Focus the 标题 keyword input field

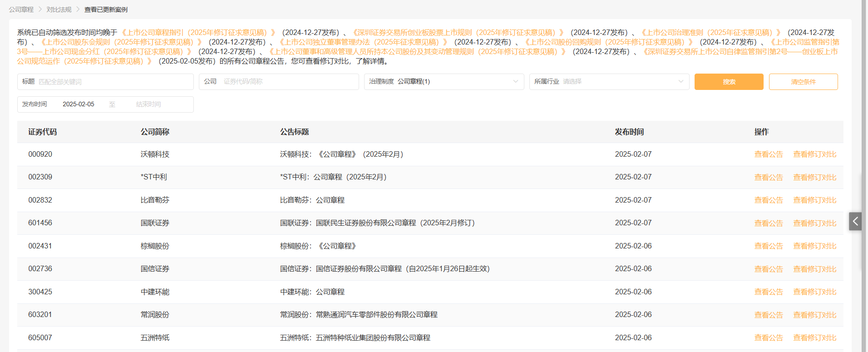coord(105,82)
